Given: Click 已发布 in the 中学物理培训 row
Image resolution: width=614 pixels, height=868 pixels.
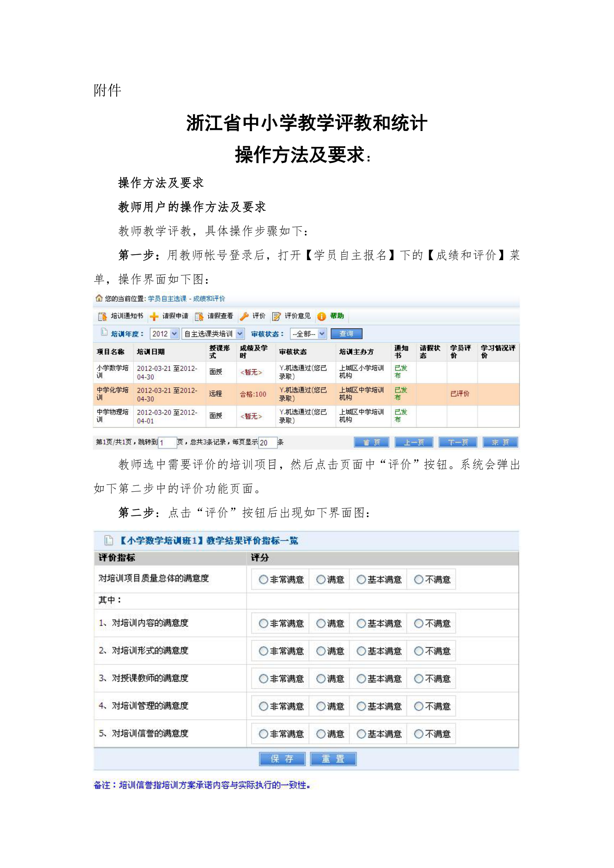Looking at the screenshot, I should [x=401, y=416].
